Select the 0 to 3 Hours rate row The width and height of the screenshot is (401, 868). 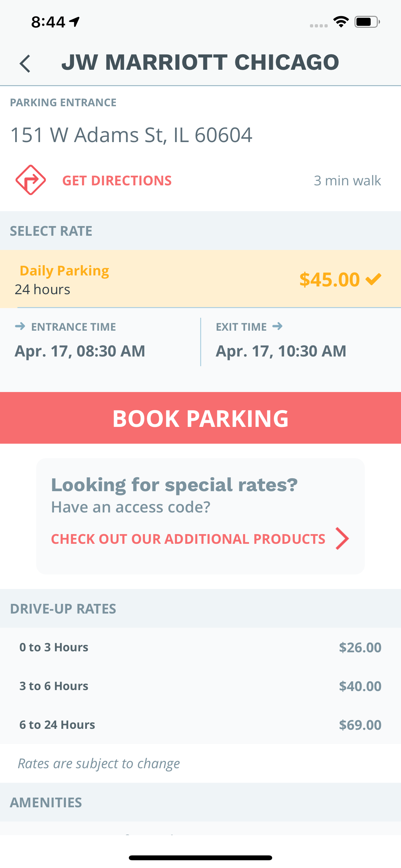[x=200, y=647]
